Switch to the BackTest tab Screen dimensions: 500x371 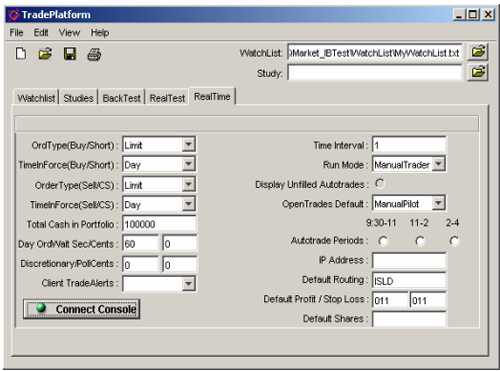121,98
